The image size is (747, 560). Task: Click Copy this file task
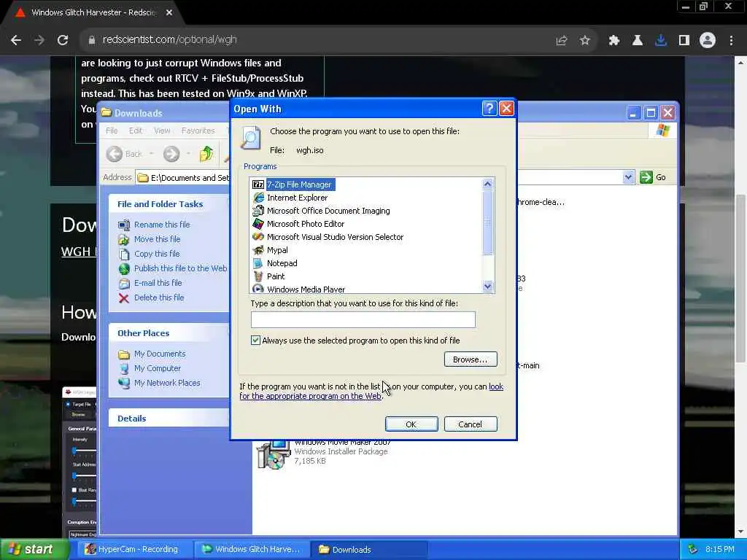[x=157, y=254]
